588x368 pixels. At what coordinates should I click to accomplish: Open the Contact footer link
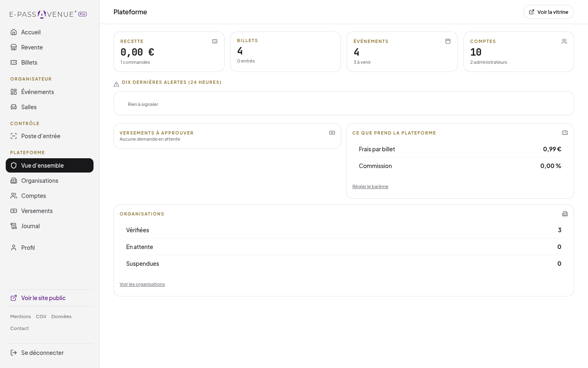click(x=20, y=328)
